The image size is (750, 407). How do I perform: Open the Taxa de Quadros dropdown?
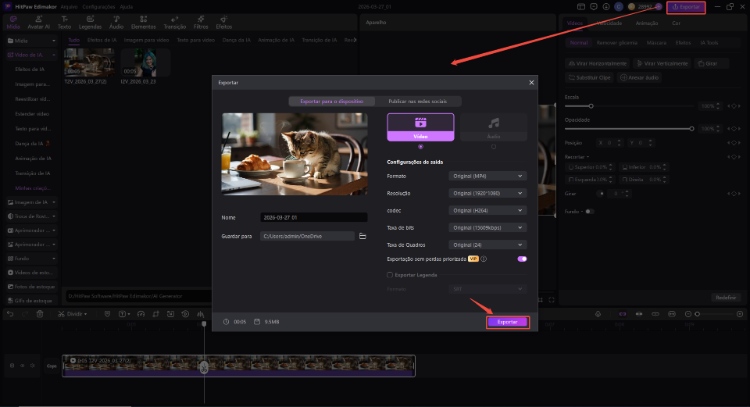click(x=487, y=244)
